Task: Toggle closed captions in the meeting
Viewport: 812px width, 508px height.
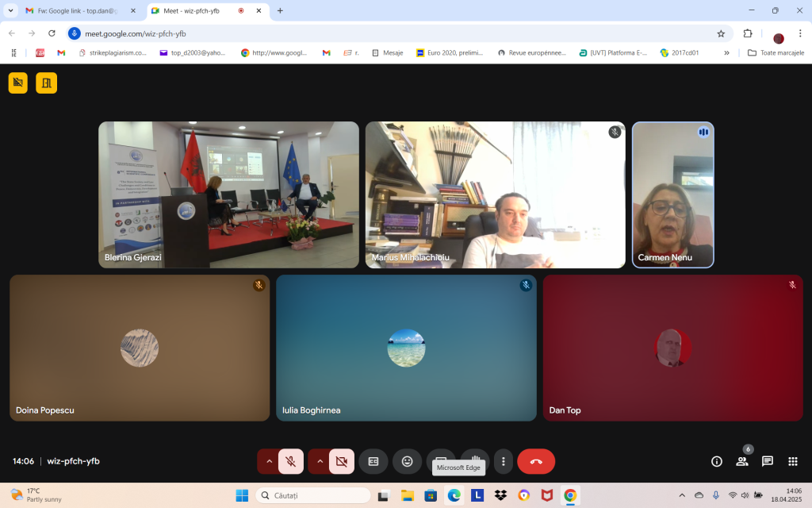Action: click(x=373, y=461)
